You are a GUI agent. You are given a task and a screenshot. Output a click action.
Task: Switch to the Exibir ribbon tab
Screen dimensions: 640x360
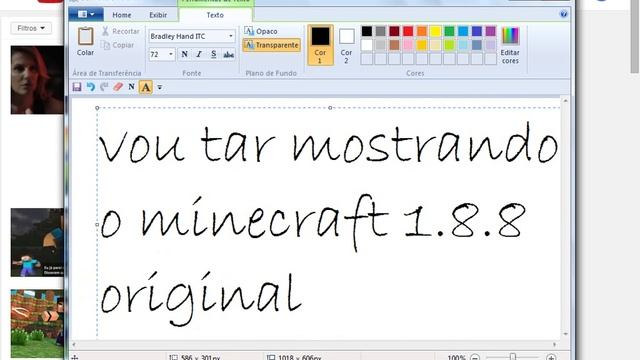tap(158, 15)
